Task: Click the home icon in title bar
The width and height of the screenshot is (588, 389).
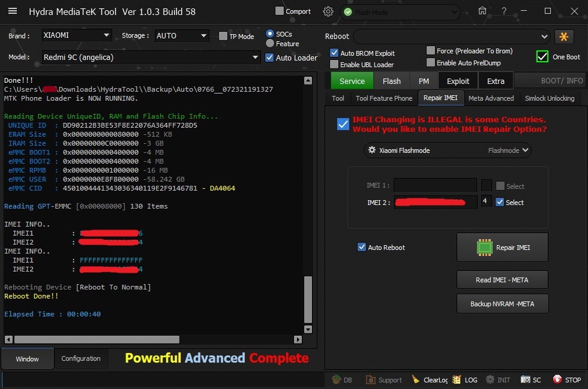Action: tap(482, 11)
